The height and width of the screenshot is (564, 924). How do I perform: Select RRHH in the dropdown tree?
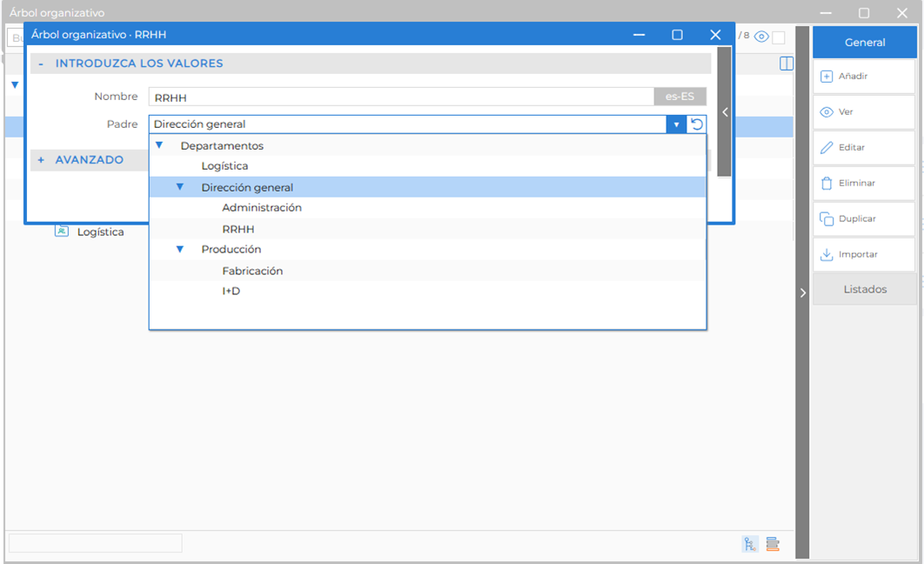coord(238,229)
